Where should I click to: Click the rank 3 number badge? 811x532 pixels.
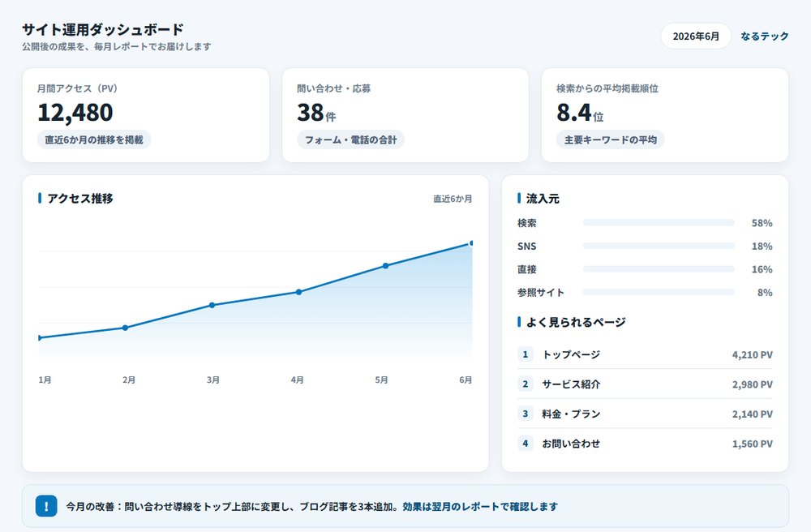525,414
